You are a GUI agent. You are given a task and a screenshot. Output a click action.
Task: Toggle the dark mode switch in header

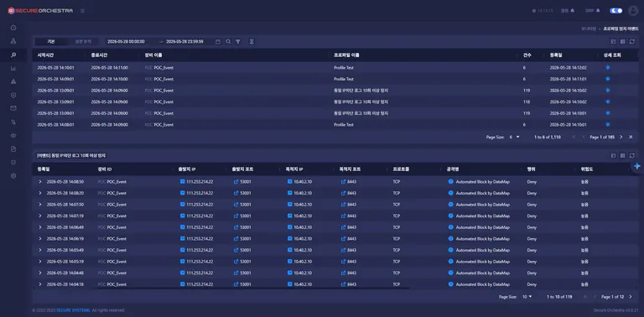pos(616,11)
